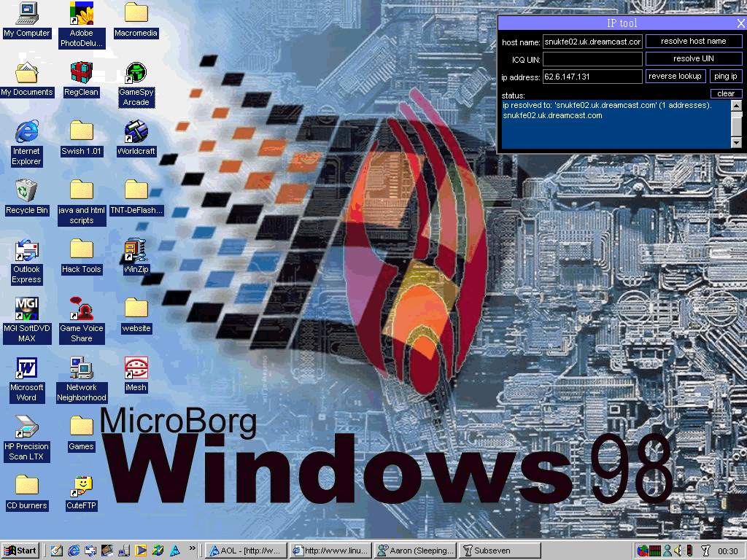Image resolution: width=747 pixels, height=560 pixels.
Task: Open the Start menu
Action: pos(20,551)
